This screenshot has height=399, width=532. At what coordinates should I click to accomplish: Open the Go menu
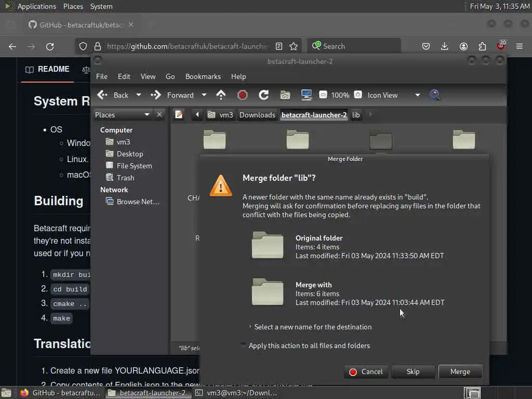(x=170, y=76)
